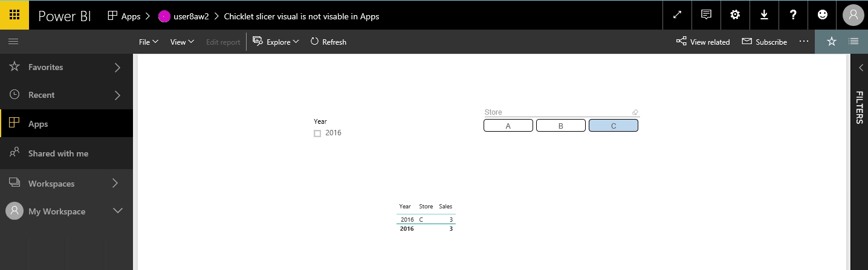Check the 2016 year slicer box

(x=317, y=133)
